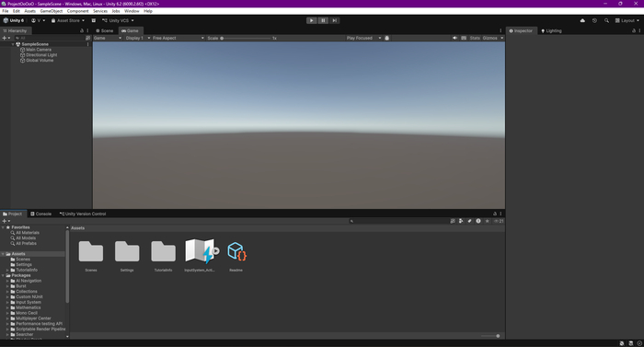Open the Undo History icon
This screenshot has width=644, height=347.
pos(594,20)
